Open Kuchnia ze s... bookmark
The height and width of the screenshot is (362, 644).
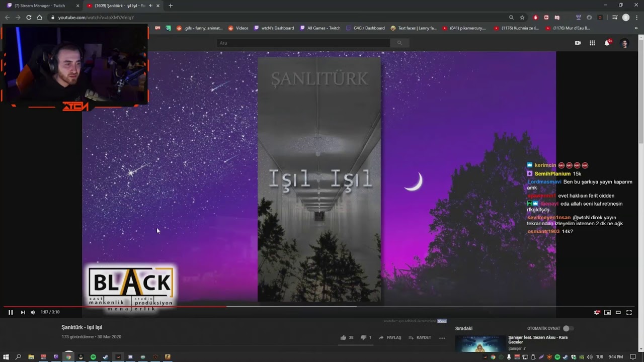pos(516,28)
